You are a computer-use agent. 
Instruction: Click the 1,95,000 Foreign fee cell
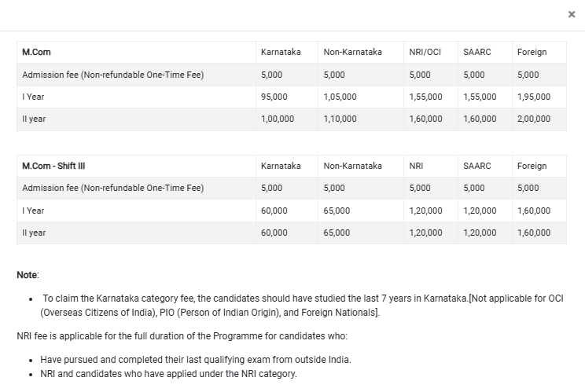point(534,97)
